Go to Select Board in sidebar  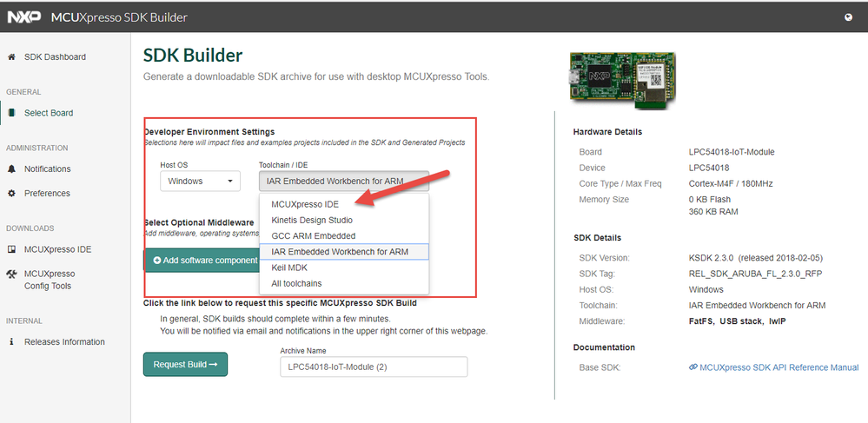pos(49,113)
